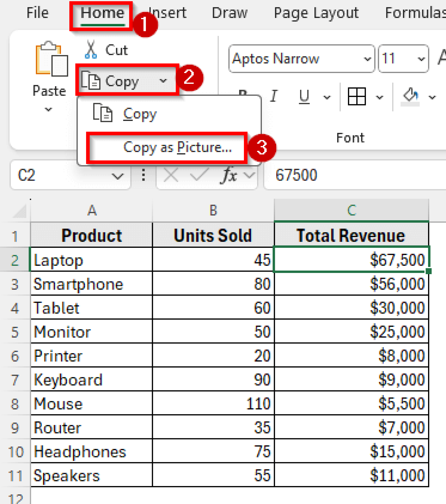
Task: Open the font size dropdown
Action: coord(421,59)
